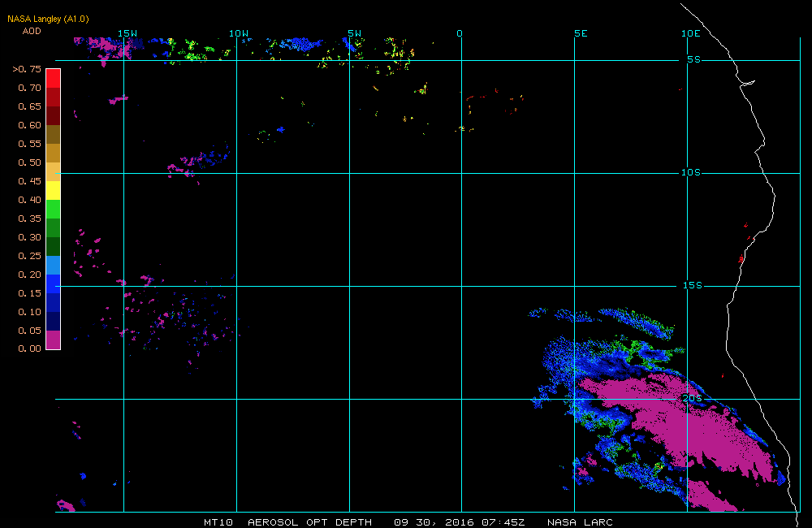Click the '0.00' legend value
812x528 pixels.
29,348
